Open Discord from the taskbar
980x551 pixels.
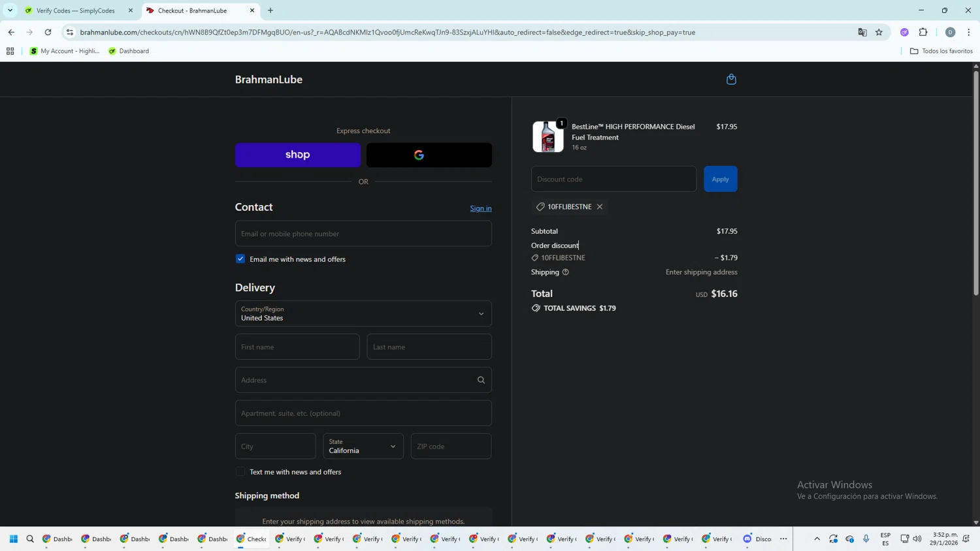(757, 539)
